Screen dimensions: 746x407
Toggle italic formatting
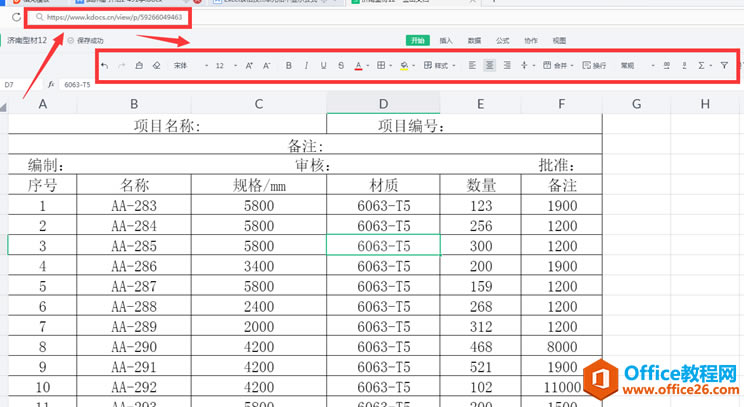point(306,66)
